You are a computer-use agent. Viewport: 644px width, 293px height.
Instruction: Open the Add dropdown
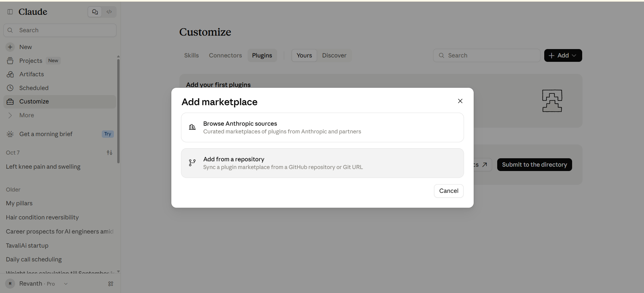coord(563,55)
